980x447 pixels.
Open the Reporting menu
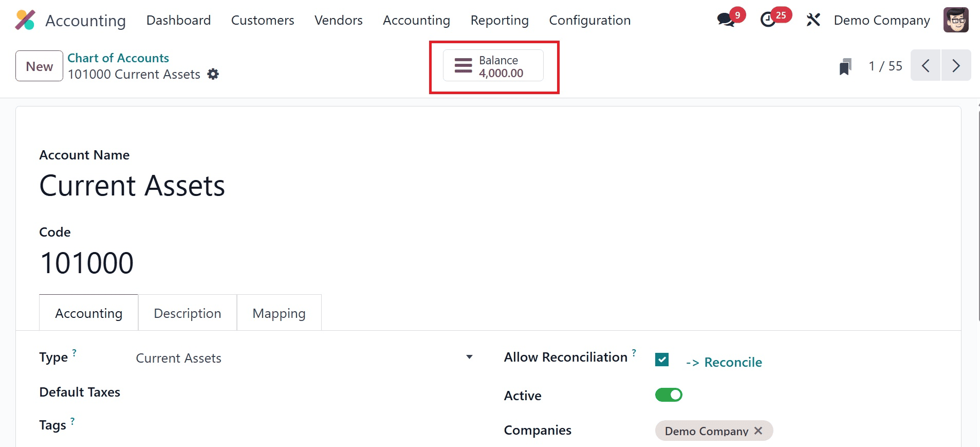point(500,20)
